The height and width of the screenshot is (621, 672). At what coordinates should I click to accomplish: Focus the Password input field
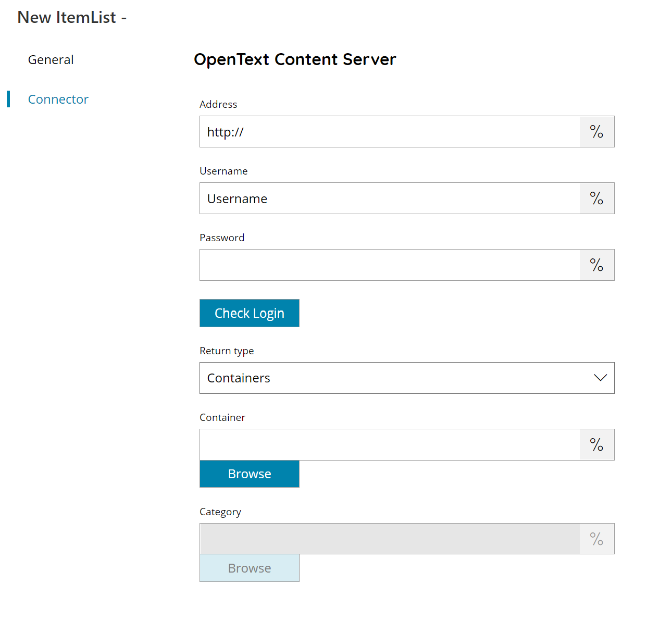(390, 265)
